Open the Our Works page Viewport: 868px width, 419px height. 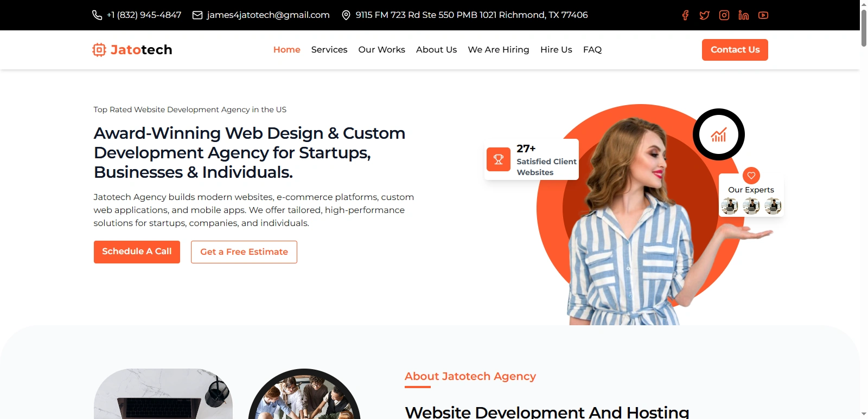click(382, 50)
